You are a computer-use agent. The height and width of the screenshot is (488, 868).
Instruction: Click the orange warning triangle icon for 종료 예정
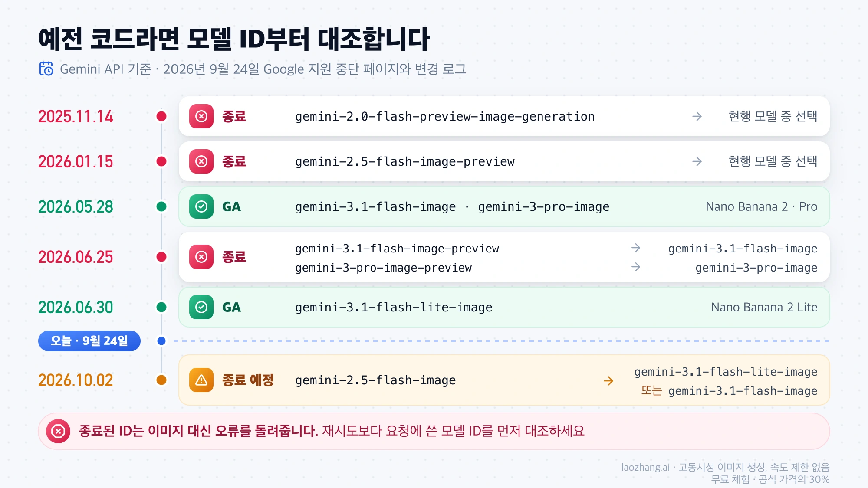(201, 380)
